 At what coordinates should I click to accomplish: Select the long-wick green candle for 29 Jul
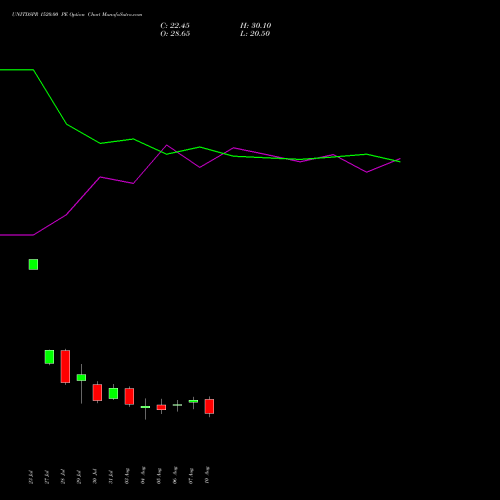click(x=81, y=378)
